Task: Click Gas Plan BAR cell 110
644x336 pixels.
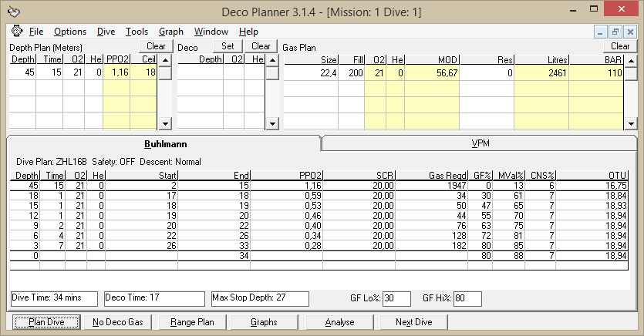Action: (596, 73)
